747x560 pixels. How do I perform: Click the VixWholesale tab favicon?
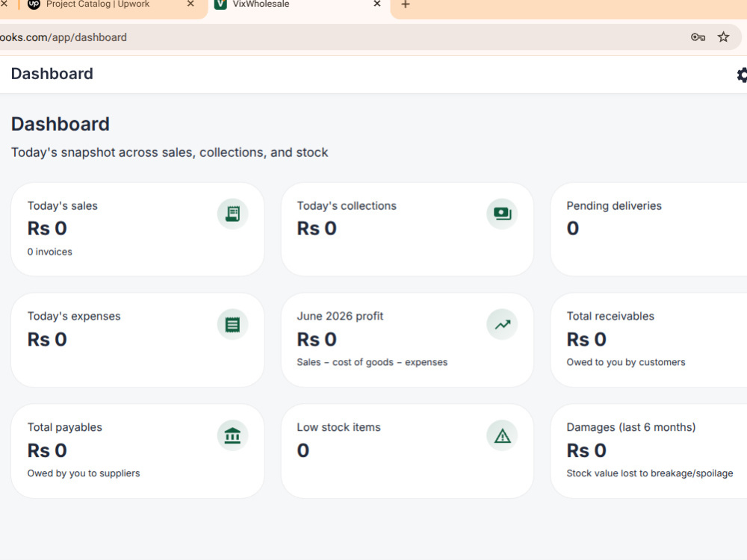(220, 4)
